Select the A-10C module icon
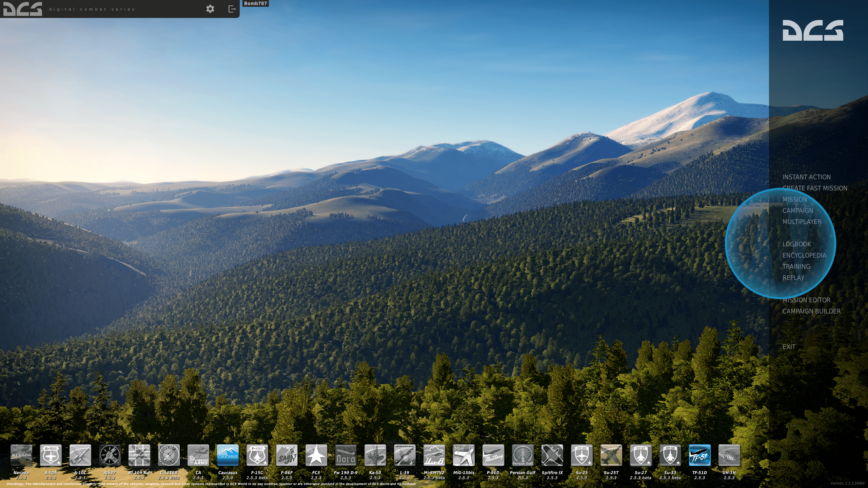The height and width of the screenshot is (488, 868). (80, 455)
